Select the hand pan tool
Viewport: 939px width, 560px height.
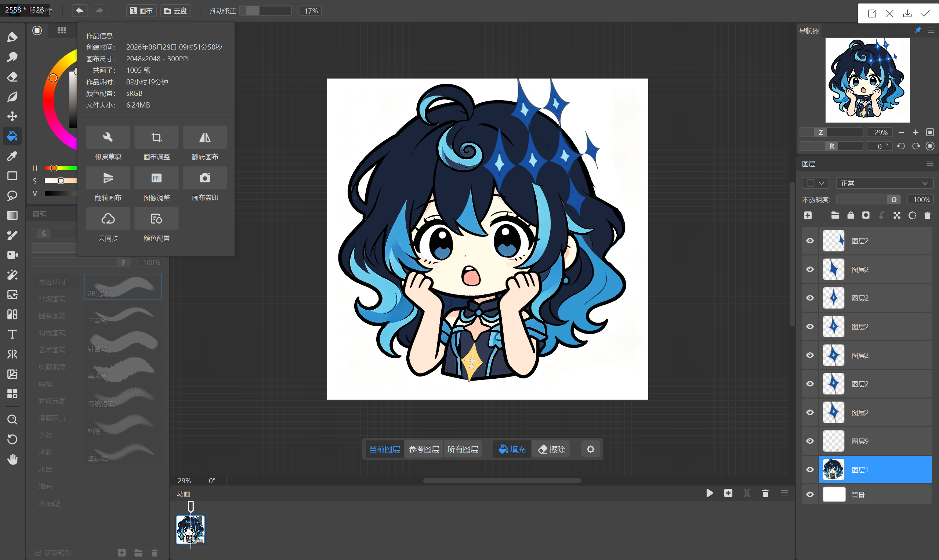pyautogui.click(x=12, y=459)
